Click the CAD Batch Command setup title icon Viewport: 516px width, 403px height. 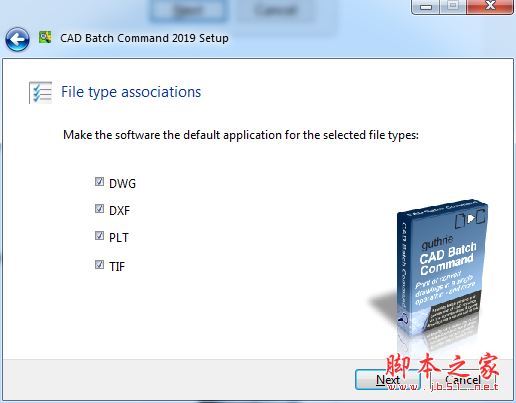(x=45, y=37)
